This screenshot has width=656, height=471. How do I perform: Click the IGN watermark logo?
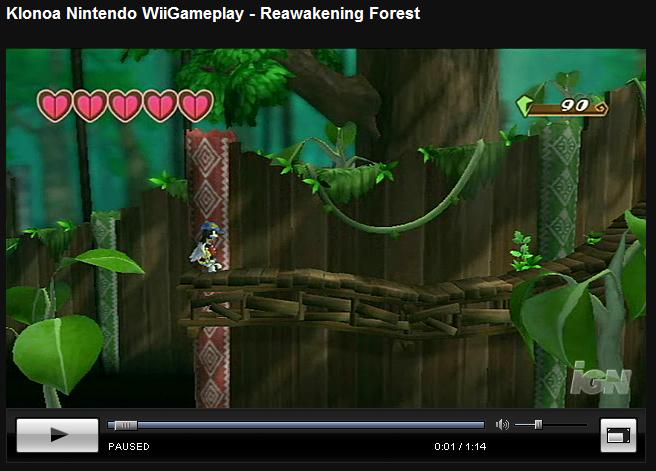(x=601, y=379)
